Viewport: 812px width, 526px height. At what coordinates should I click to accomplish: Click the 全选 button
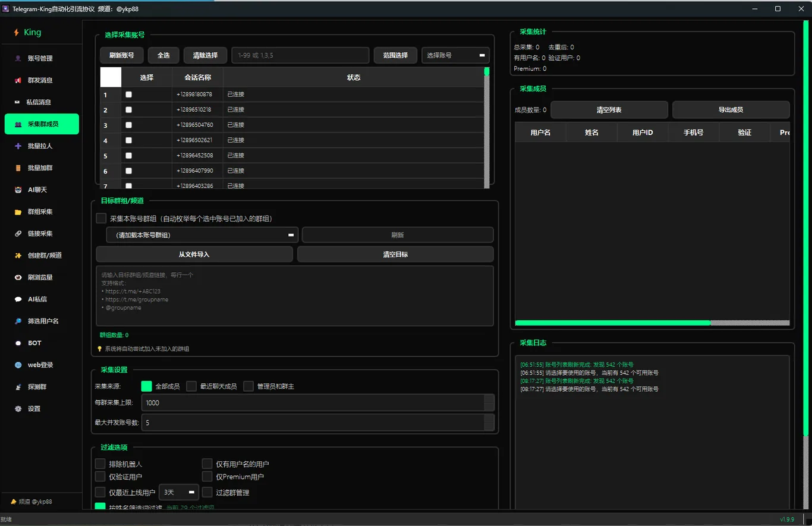[163, 55]
